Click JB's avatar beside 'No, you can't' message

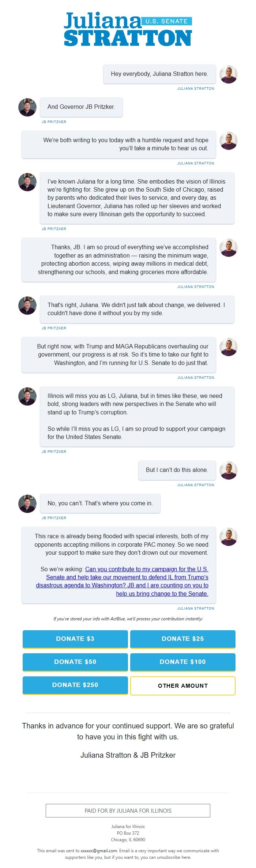click(27, 504)
